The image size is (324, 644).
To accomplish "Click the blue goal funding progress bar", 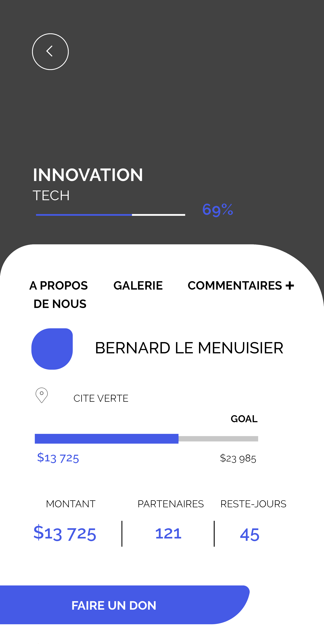I will (146, 438).
